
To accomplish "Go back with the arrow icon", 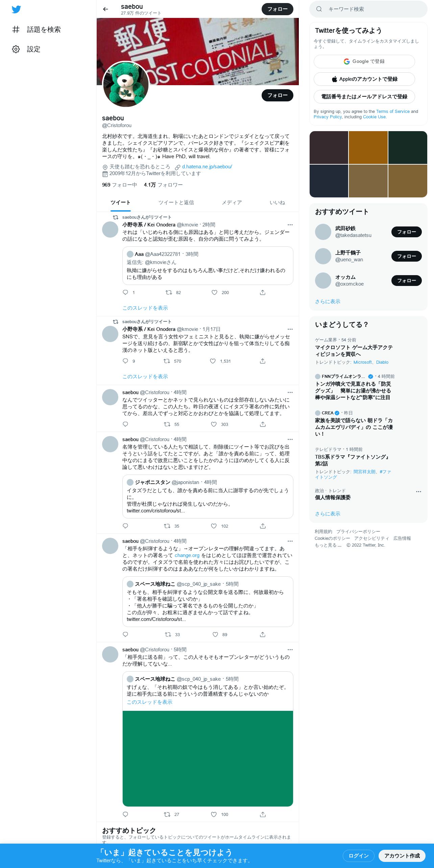I will click(x=105, y=9).
